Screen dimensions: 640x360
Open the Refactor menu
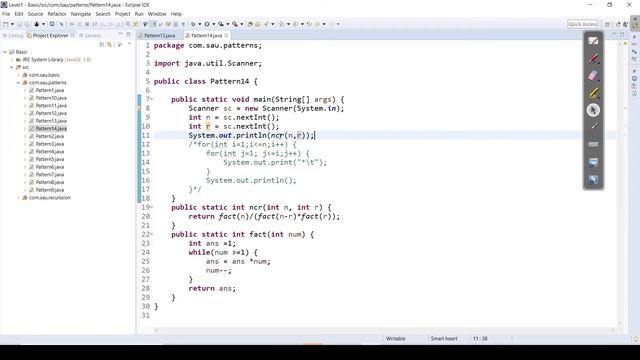pyautogui.click(x=57, y=14)
